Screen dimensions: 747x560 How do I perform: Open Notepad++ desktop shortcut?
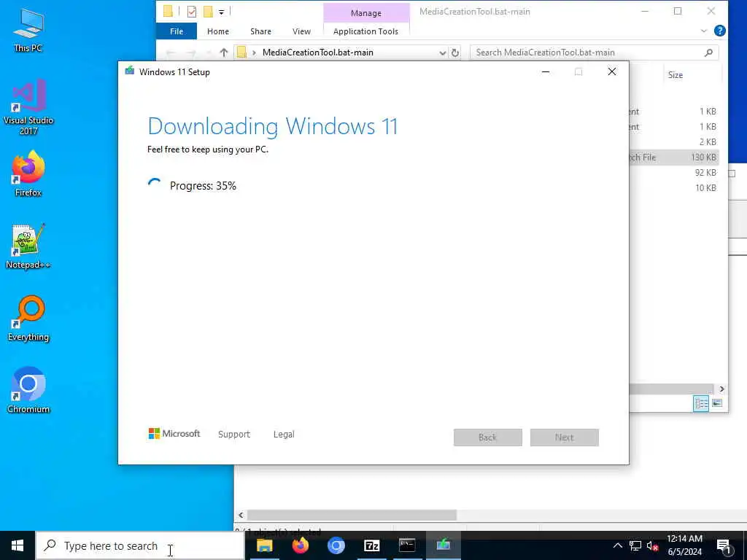(28, 246)
